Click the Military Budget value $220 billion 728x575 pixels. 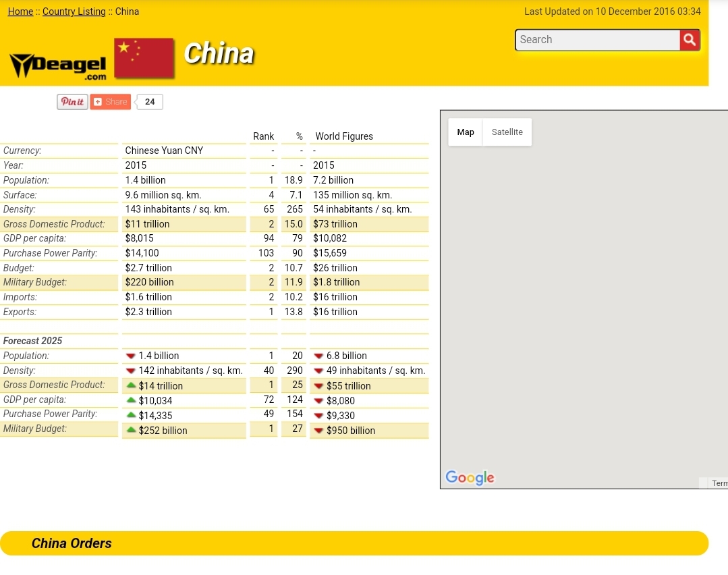coord(149,282)
